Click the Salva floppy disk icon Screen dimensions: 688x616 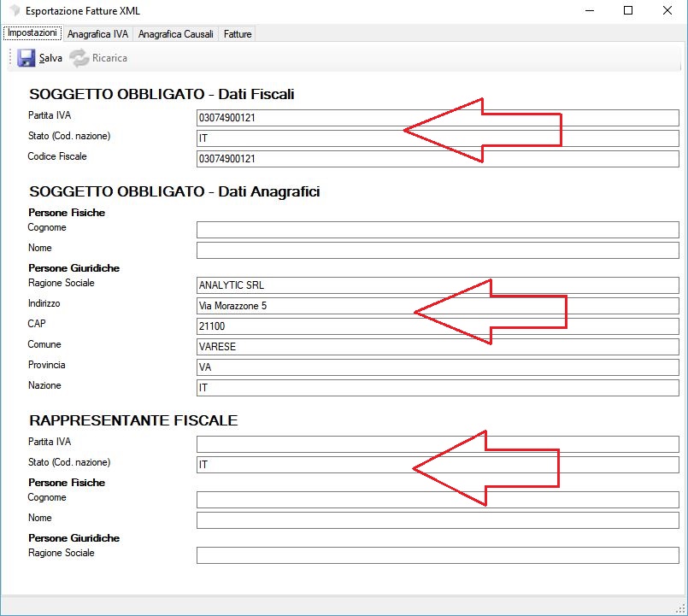pyautogui.click(x=26, y=58)
